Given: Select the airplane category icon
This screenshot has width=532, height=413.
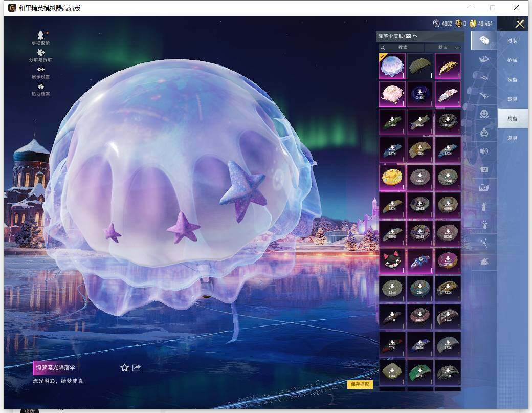Looking at the screenshot, I should pyautogui.click(x=484, y=96).
